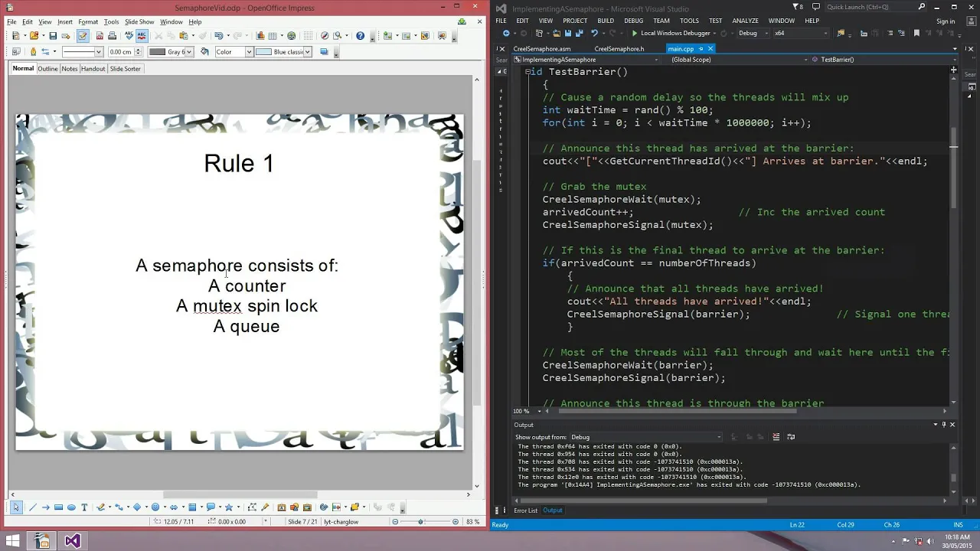Insert a chart in Impress
Screen dimensions: 980x551
point(260,35)
